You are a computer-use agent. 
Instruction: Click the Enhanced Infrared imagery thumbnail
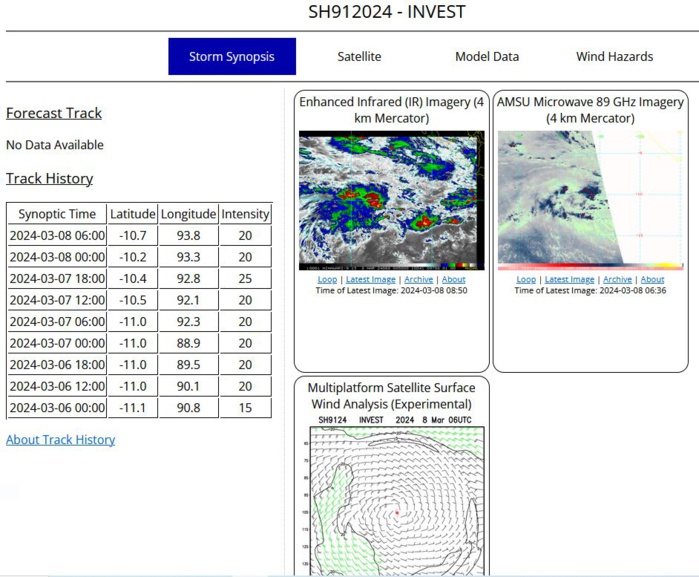pyautogui.click(x=391, y=200)
